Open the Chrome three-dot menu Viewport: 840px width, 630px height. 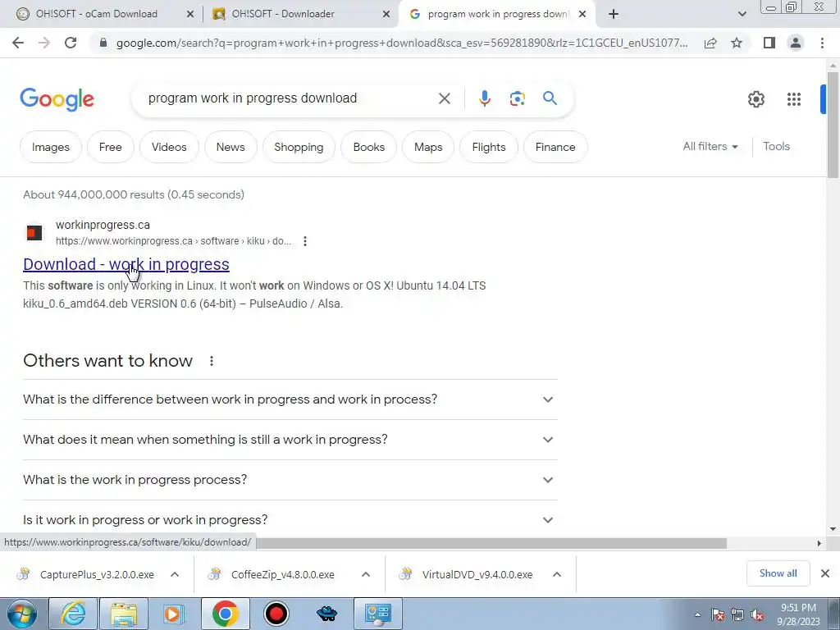(x=822, y=43)
